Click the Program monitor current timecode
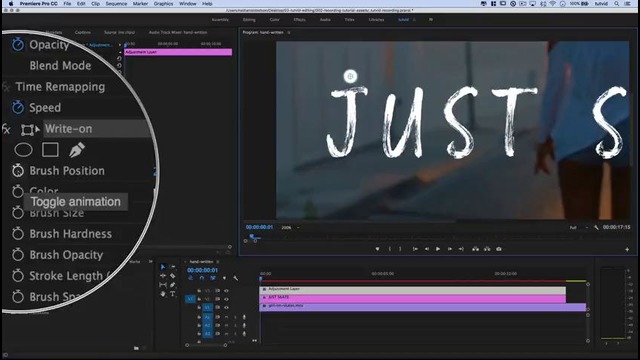 [259, 227]
